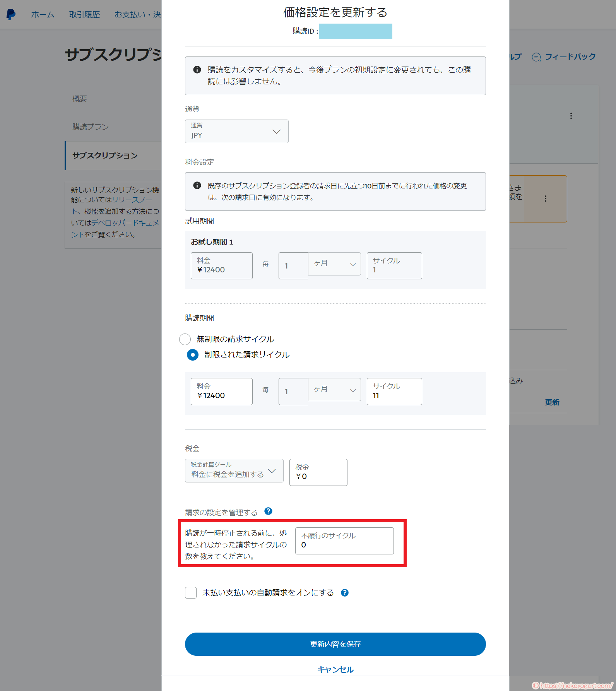Open お支払い menu in top navigation
Screen dimensions: 616x691
(137, 15)
